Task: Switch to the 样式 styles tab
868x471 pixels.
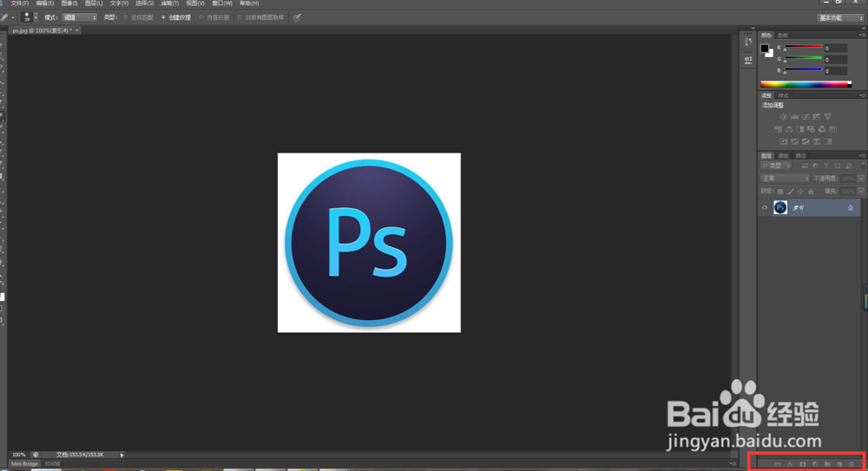Action: [x=783, y=95]
